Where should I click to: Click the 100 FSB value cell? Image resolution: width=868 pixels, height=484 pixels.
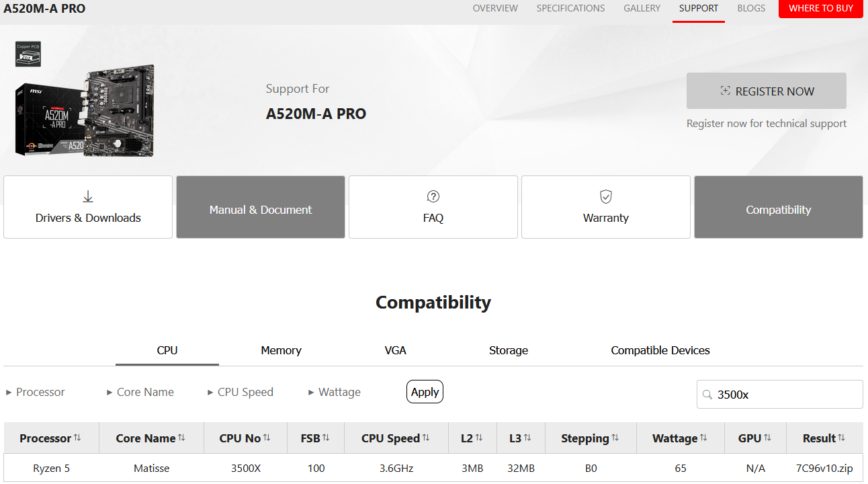click(316, 468)
